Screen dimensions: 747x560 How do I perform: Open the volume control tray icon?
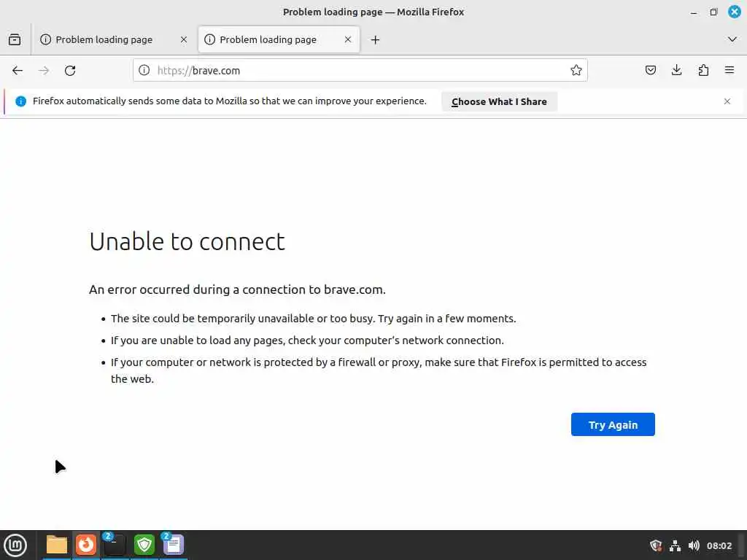click(694, 545)
